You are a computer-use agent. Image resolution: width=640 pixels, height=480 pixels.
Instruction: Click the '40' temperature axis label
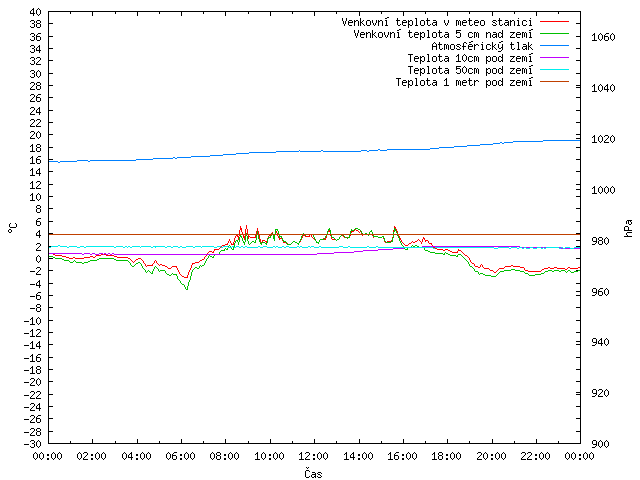(36, 12)
